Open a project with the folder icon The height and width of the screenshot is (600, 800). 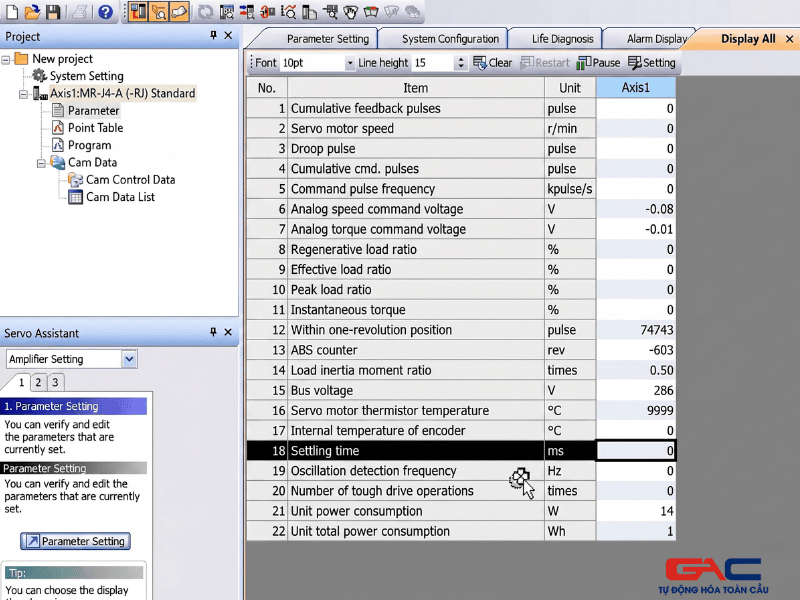coord(32,12)
